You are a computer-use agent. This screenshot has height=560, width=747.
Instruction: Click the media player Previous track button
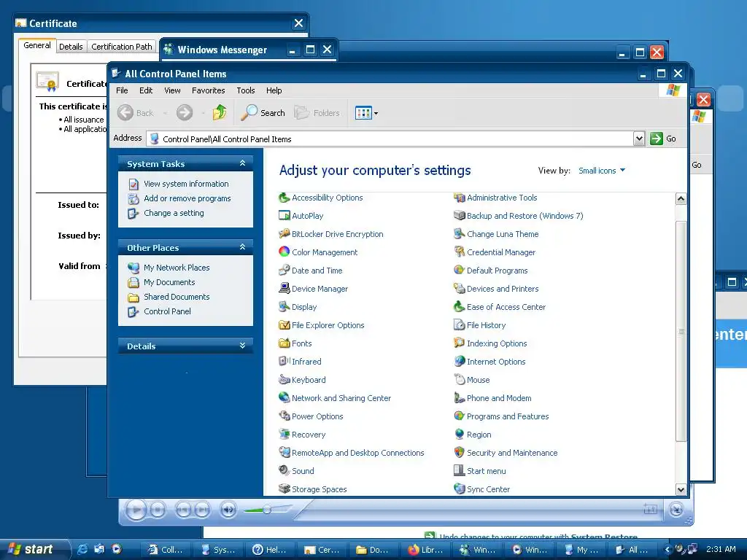183,510
